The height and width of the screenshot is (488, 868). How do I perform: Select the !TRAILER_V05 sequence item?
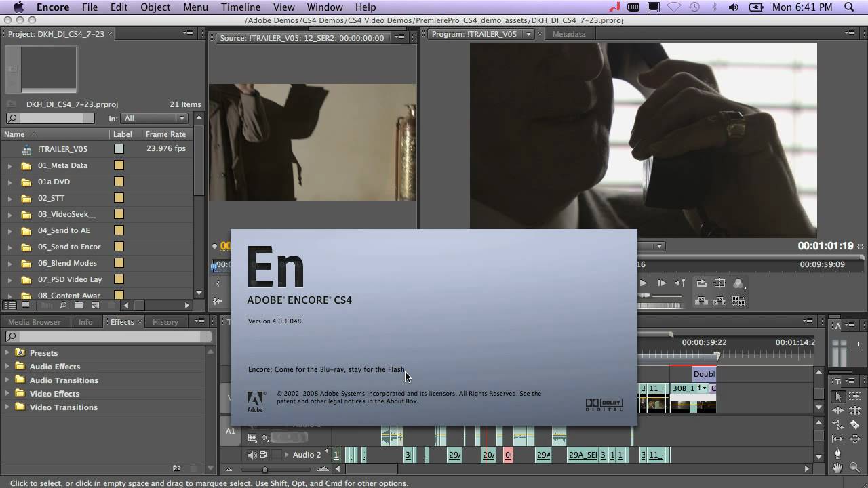coord(63,149)
